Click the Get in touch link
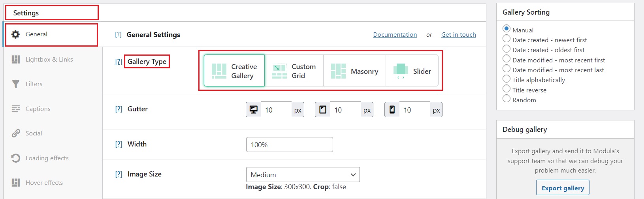644x199 pixels. click(458, 35)
